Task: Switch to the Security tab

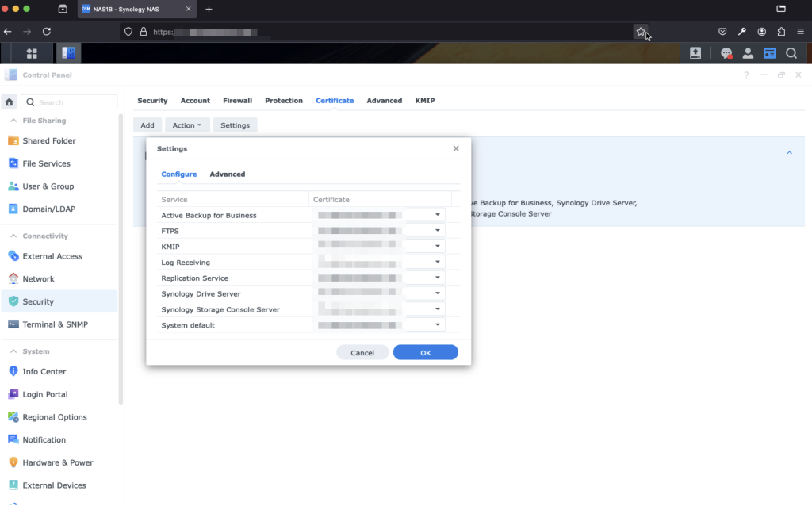Action: pos(152,101)
